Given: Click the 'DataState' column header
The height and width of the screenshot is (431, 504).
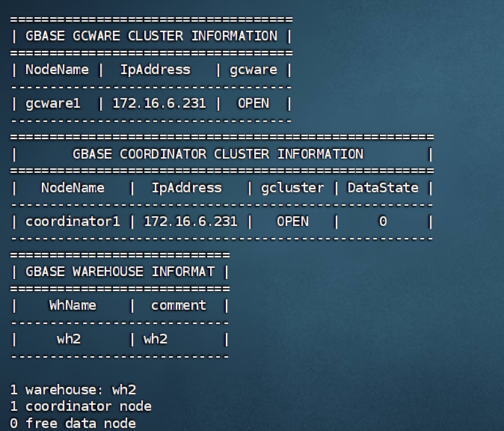Looking at the screenshot, I should (383, 188).
